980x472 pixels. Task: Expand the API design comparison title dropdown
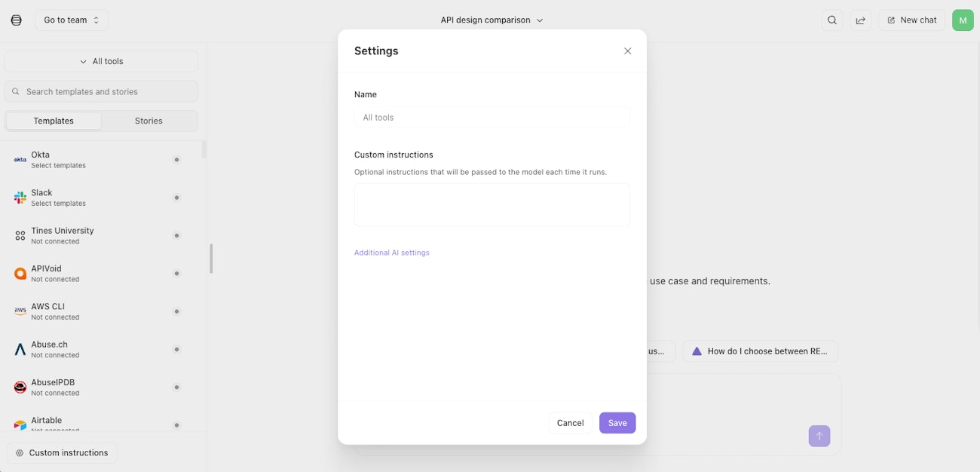point(492,20)
